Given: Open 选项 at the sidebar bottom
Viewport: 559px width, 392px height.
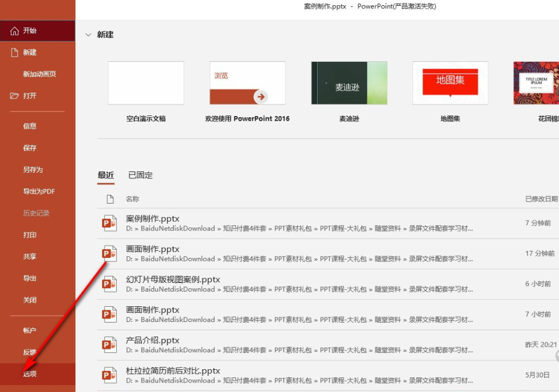Looking at the screenshot, I should [x=37, y=374].
